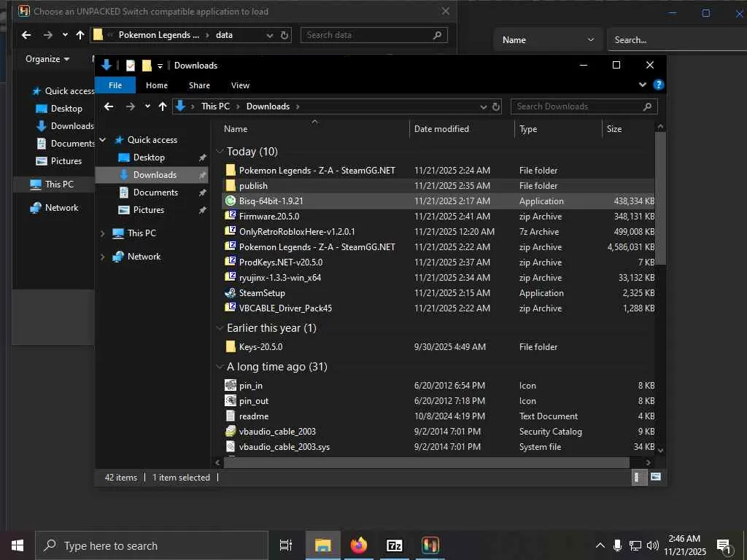Open the View ribbon tab
The width and height of the screenshot is (747, 560).
pyautogui.click(x=240, y=85)
